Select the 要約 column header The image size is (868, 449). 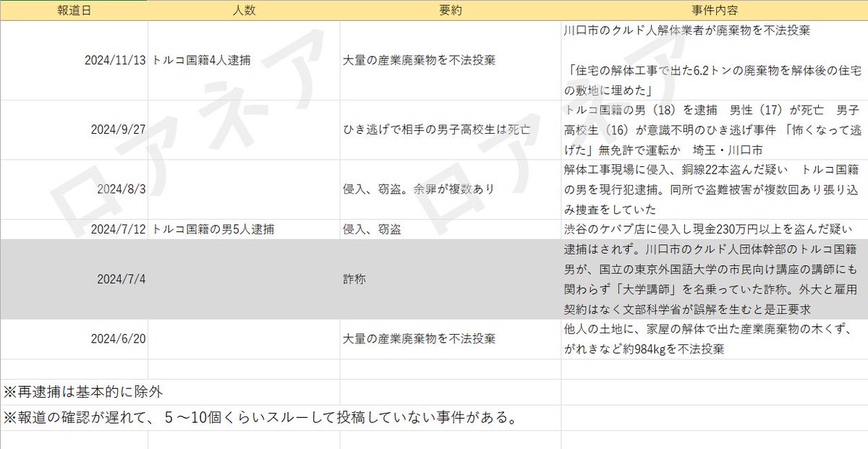click(x=451, y=10)
